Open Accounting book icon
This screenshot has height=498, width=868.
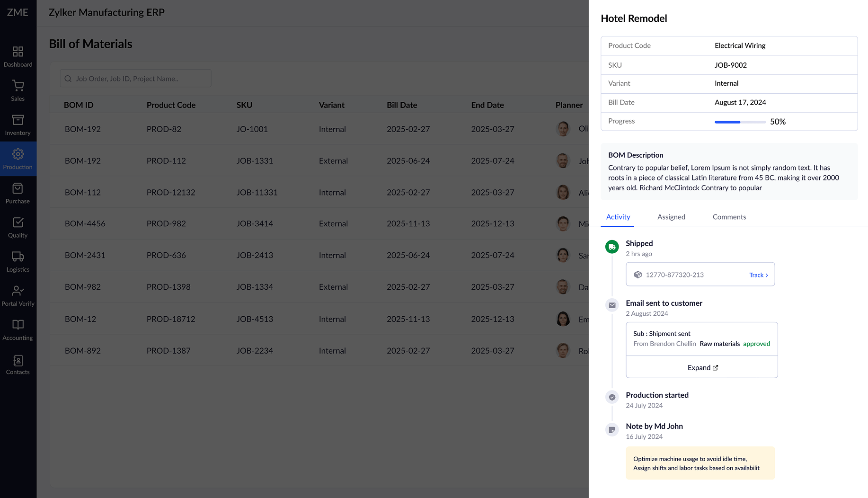point(18,325)
